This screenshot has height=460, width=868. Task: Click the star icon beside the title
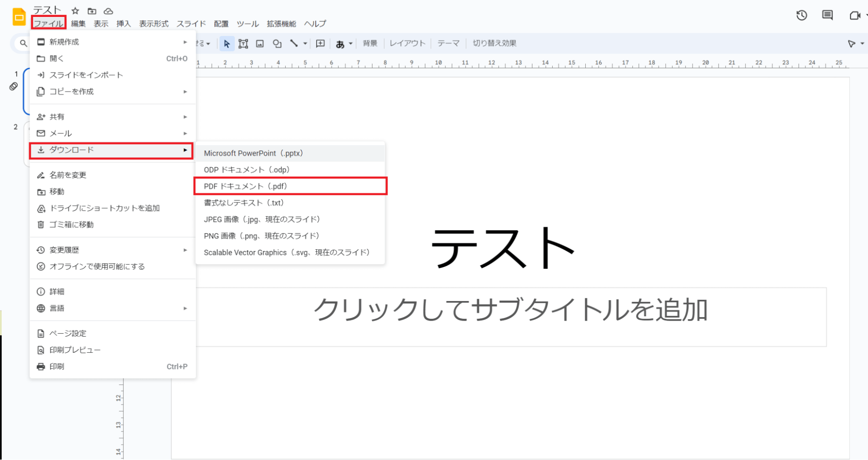[75, 11]
